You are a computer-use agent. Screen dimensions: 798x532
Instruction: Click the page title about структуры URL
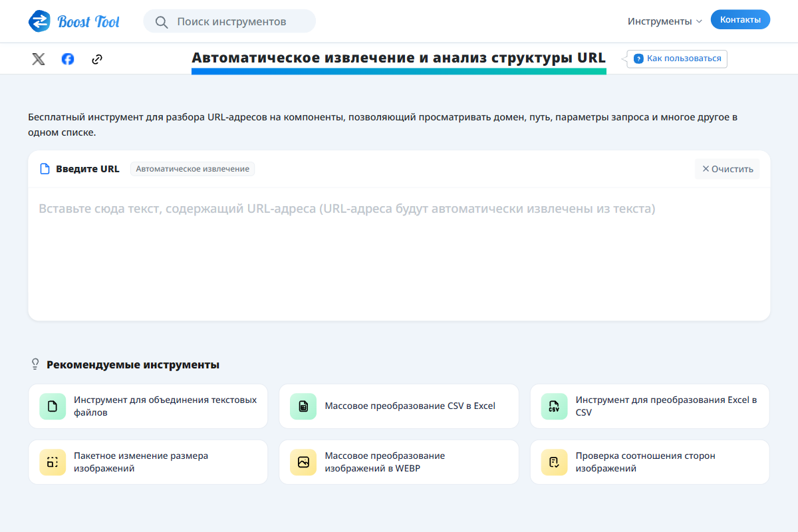399,58
